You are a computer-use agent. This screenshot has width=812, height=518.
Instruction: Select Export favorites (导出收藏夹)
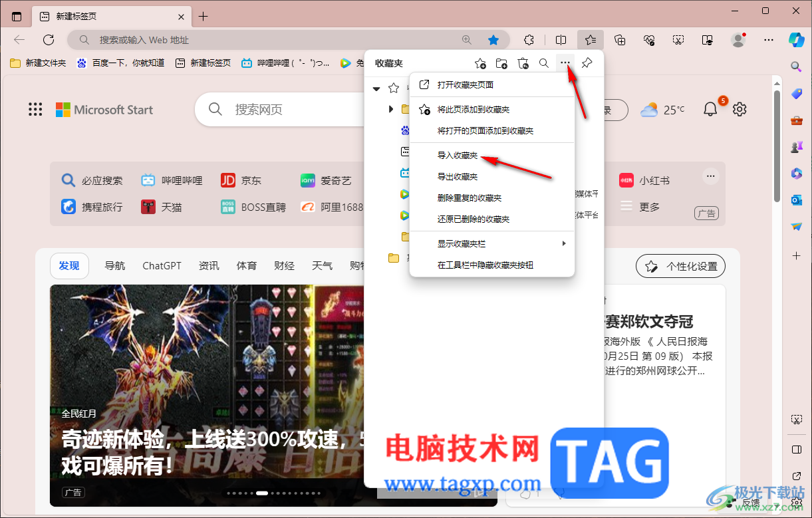[492, 177]
